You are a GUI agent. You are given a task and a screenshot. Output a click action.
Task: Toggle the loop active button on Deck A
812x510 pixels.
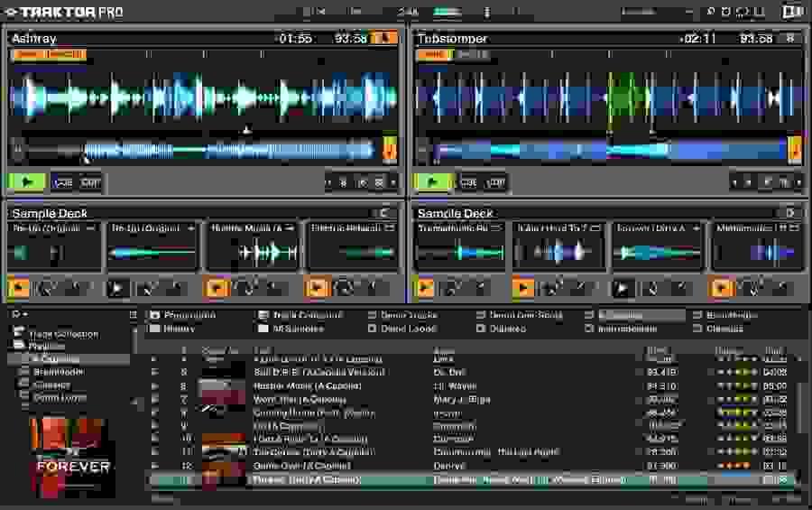(389, 151)
